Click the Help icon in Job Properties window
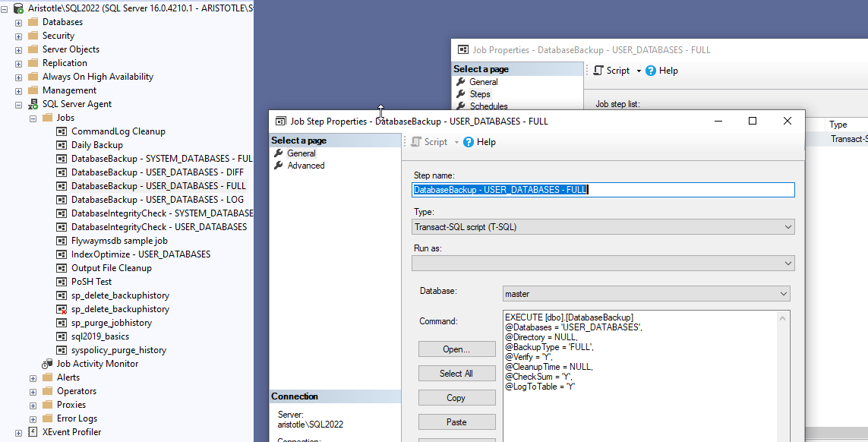 (x=651, y=71)
